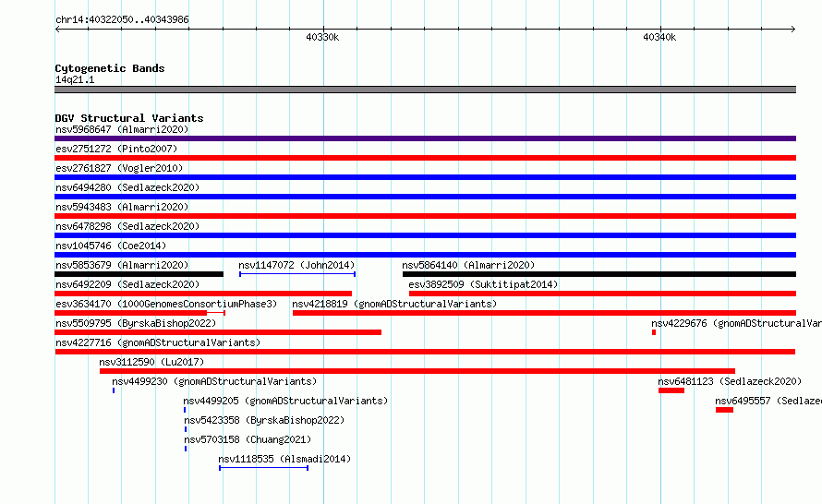
Task: Click the nsv5943483 (Almarri2020) label
Action: tap(122, 207)
